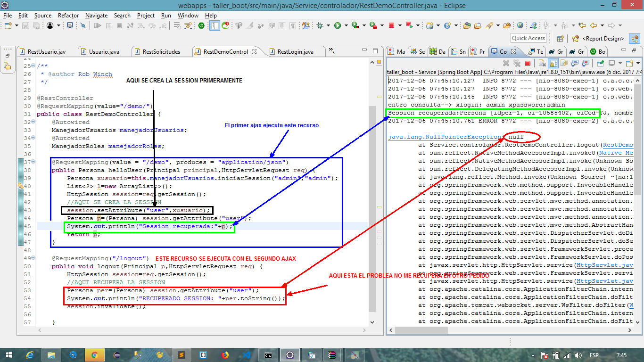Click the Run with Coverage icon

[x=355, y=25]
